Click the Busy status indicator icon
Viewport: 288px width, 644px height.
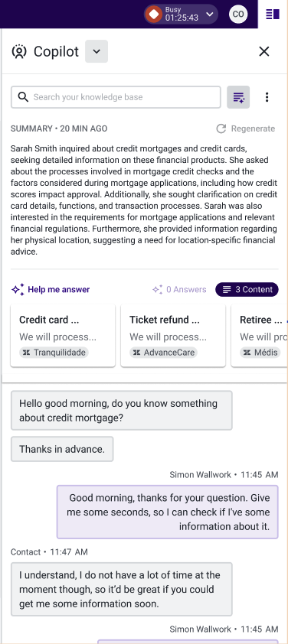click(154, 15)
